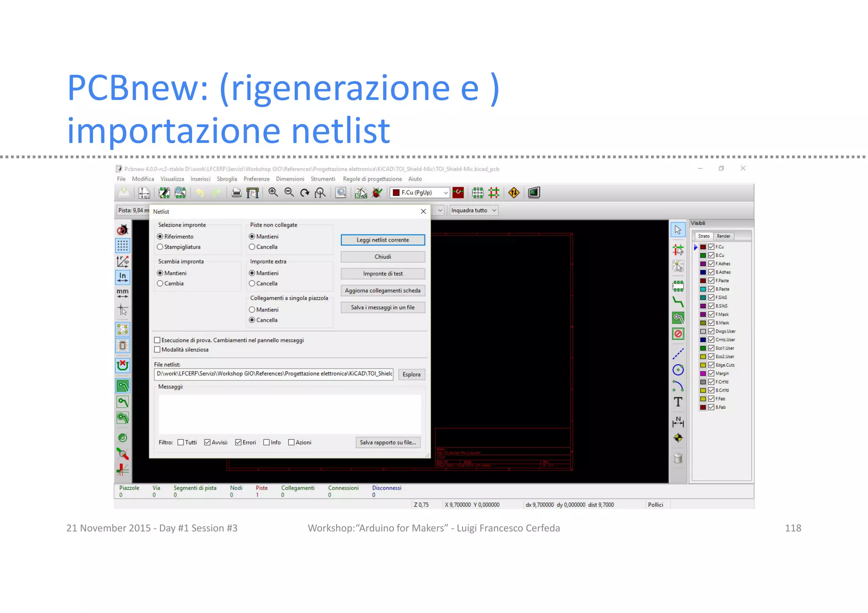This screenshot has height=613, width=868.
Task: Switch units to millimeters icon
Action: click(x=122, y=293)
